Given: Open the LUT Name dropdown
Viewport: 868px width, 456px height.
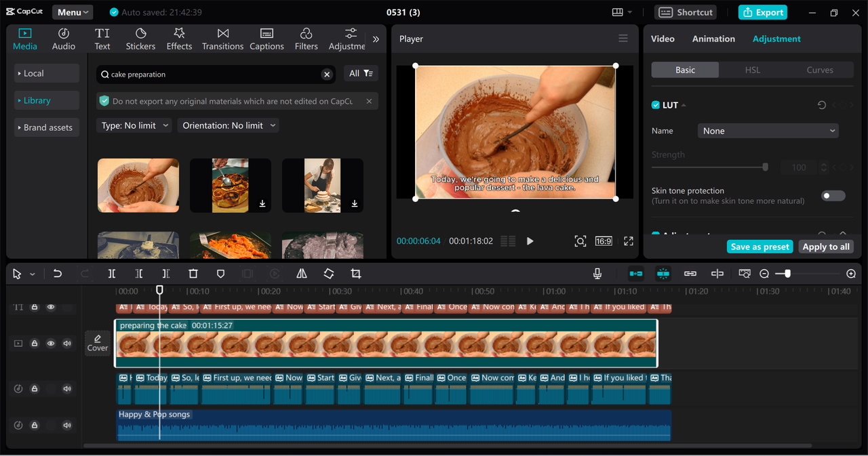Looking at the screenshot, I should click(x=768, y=131).
